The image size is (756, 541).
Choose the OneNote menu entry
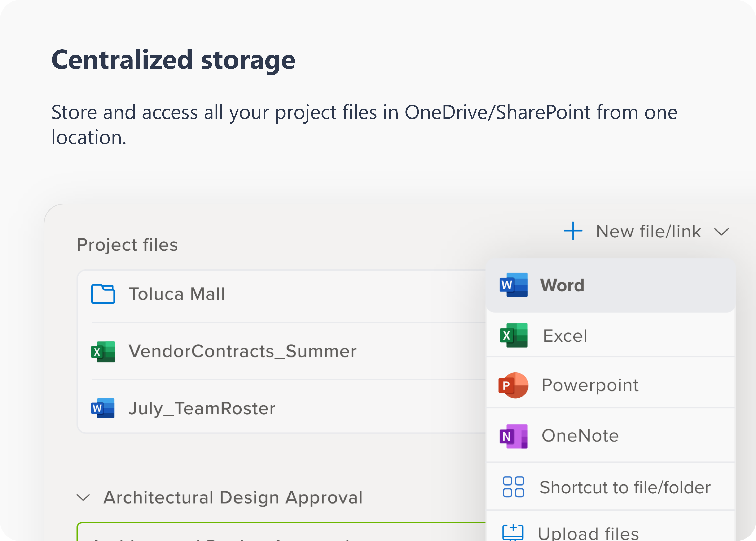click(611, 435)
